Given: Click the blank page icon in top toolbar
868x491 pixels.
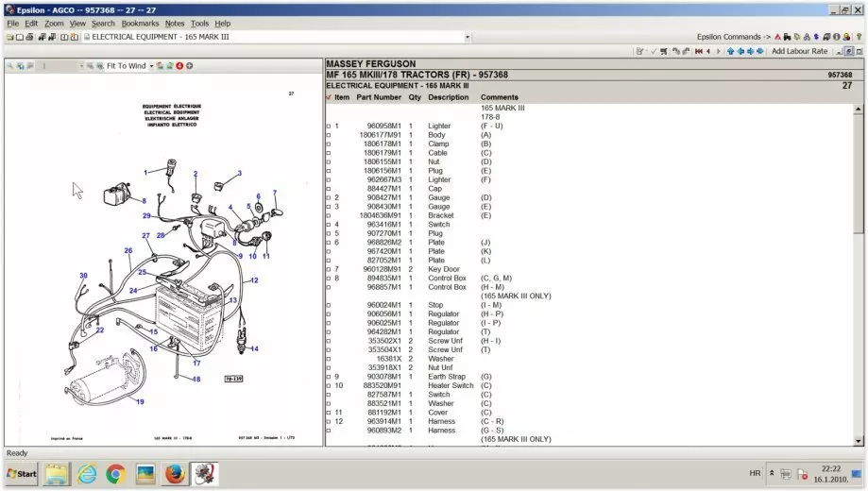Looking at the screenshot, I should pyautogui.click(x=20, y=37).
